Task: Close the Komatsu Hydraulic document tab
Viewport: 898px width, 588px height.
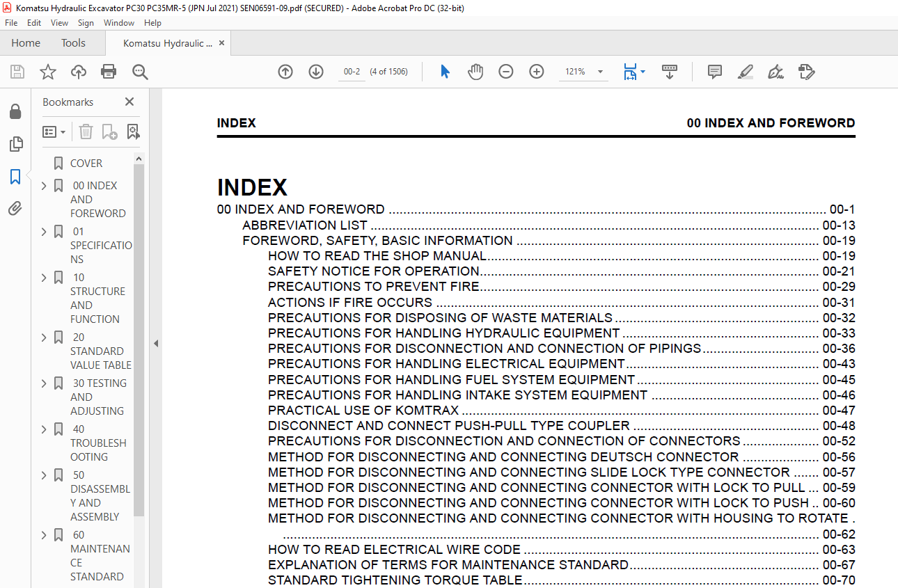Action: tap(221, 43)
